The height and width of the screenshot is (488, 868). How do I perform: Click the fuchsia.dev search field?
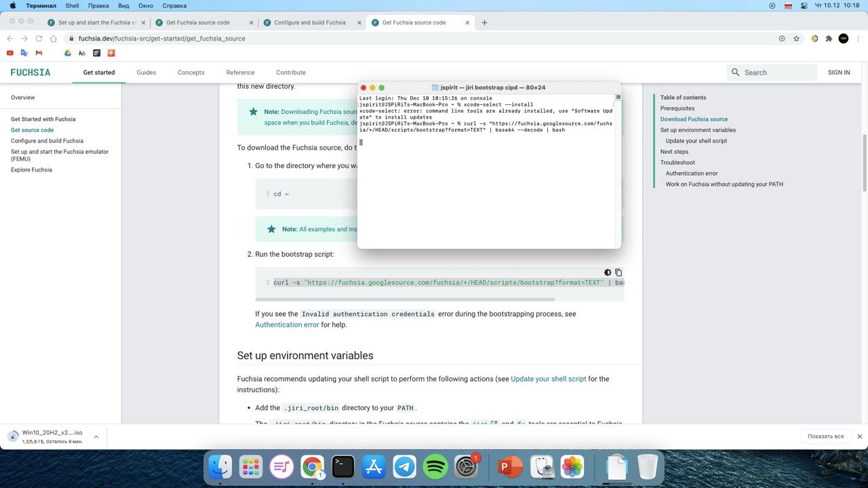[772, 73]
